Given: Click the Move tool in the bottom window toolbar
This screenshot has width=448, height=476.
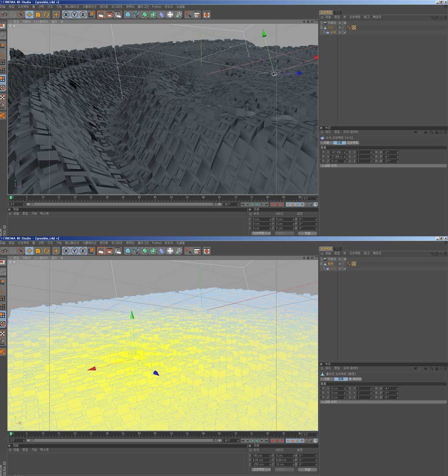Looking at the screenshot, I should point(30,251).
